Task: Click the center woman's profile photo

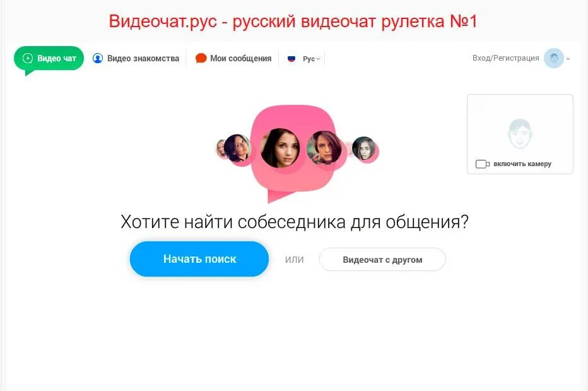Action: (280, 148)
